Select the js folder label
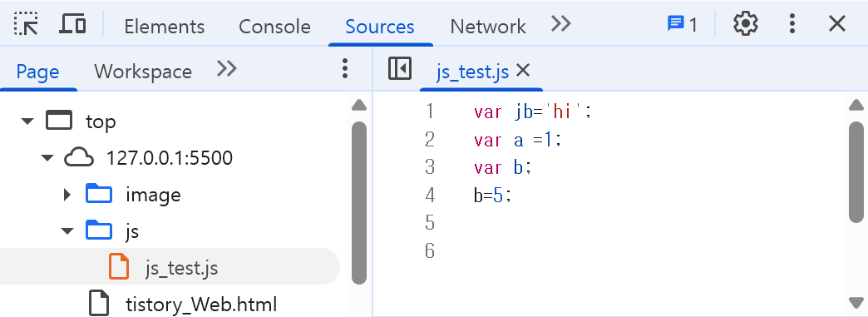This screenshot has height=317, width=868. (132, 231)
